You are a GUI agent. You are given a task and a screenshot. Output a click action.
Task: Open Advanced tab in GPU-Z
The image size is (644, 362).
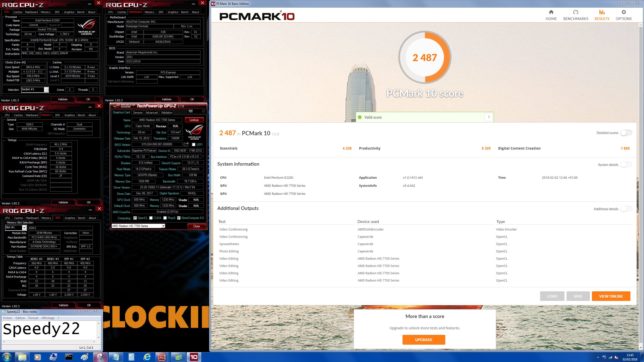[x=152, y=113]
